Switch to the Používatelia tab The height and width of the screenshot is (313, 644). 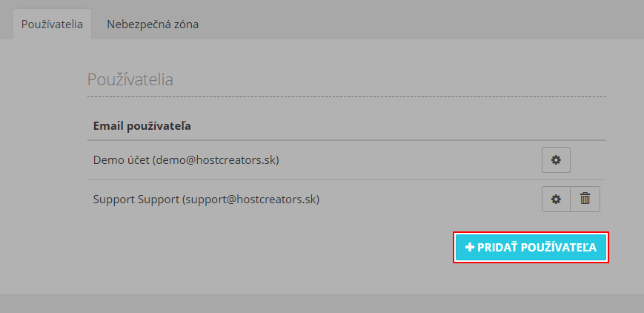[x=52, y=24]
